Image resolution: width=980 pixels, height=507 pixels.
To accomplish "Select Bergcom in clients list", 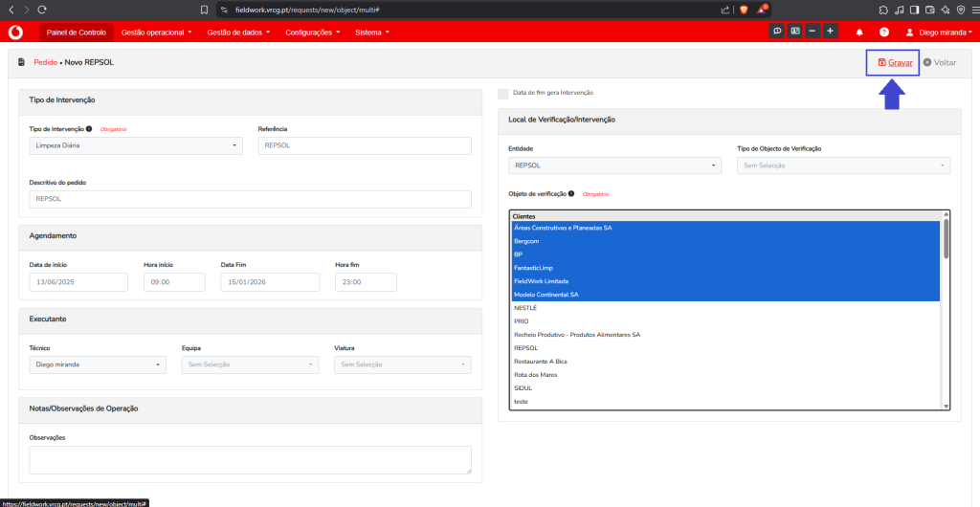I will point(725,241).
